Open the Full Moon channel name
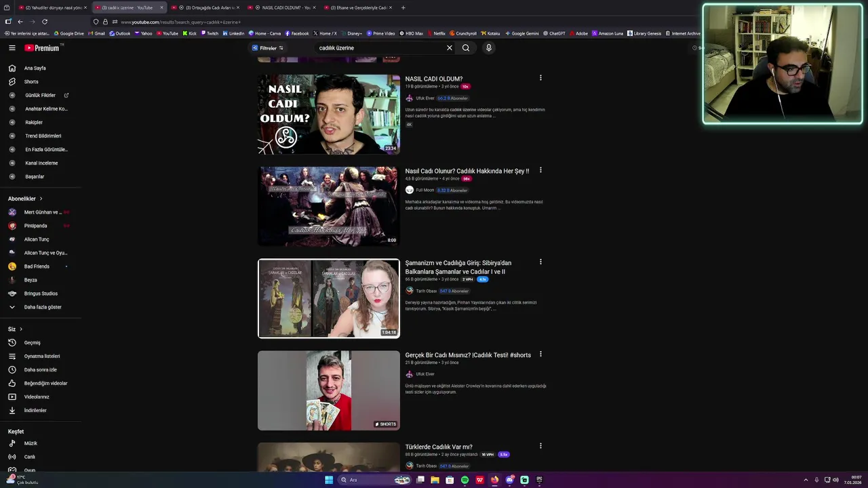868x488 pixels. [425, 190]
